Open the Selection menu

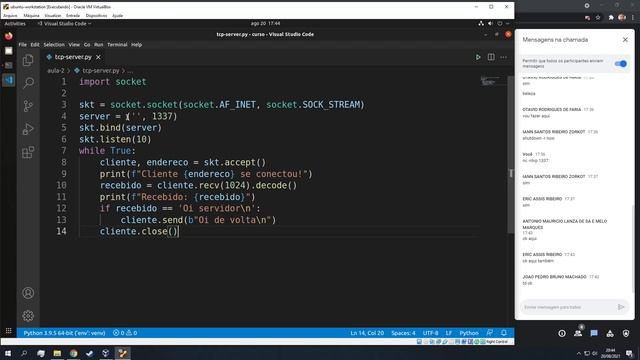[x=54, y=44]
